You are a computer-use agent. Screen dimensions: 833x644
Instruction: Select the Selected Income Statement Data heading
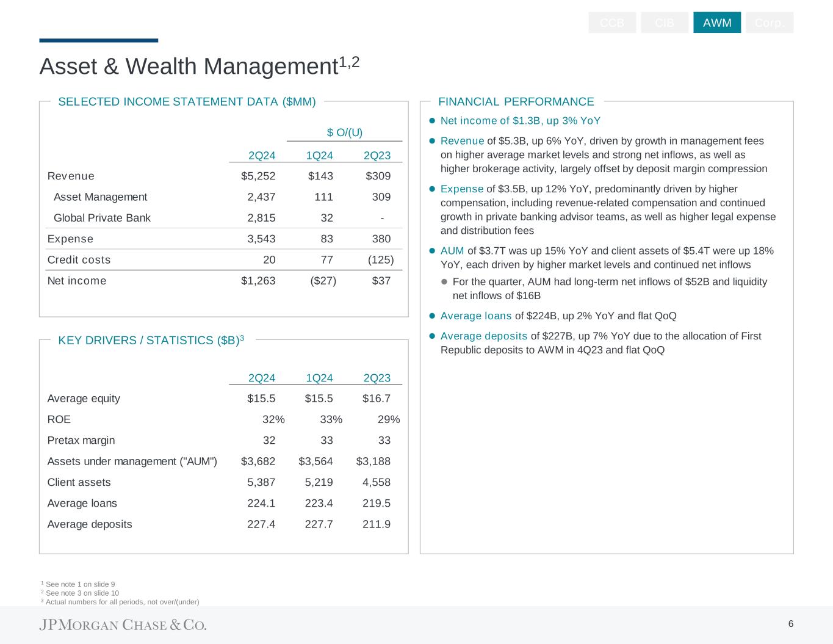click(x=187, y=102)
